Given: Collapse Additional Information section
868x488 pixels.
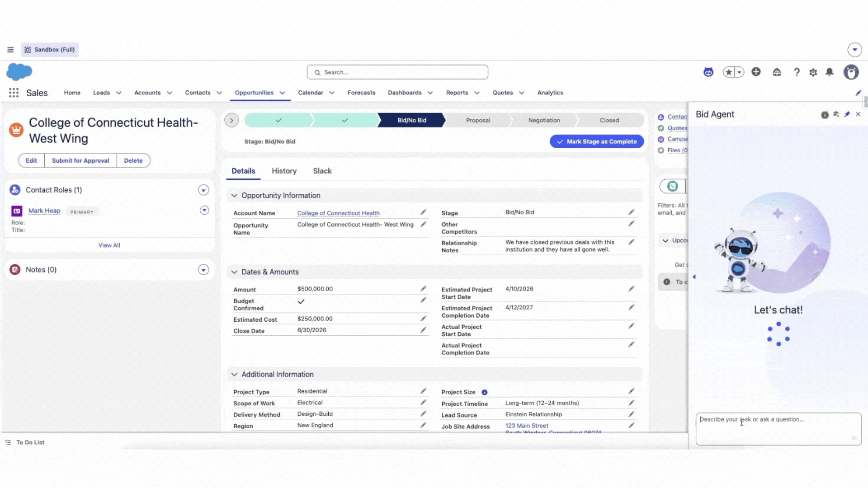Looking at the screenshot, I should 234,375.
